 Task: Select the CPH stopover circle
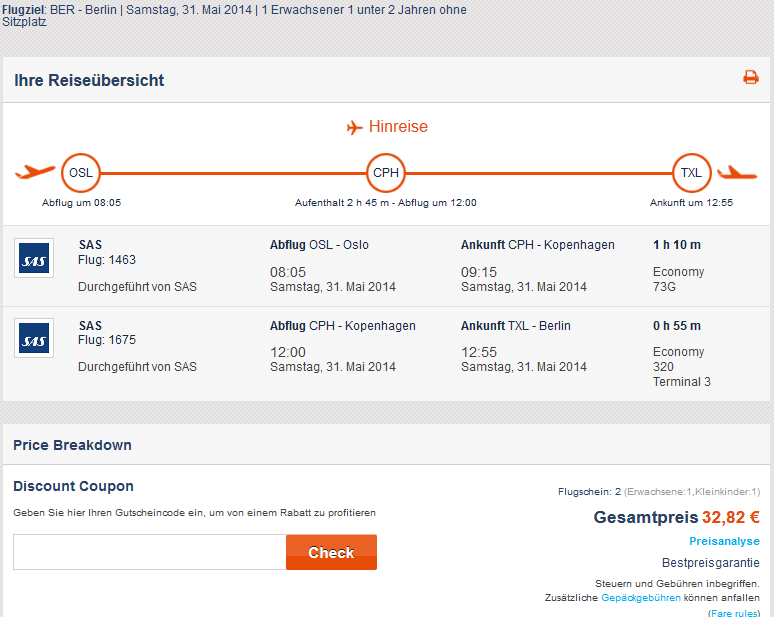click(x=386, y=173)
